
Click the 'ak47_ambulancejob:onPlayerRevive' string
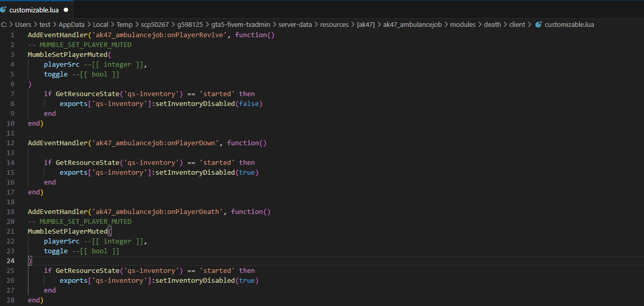coord(159,35)
